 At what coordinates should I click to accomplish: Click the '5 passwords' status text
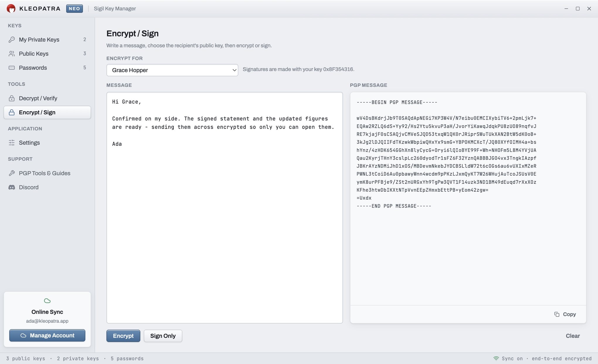(x=127, y=358)
